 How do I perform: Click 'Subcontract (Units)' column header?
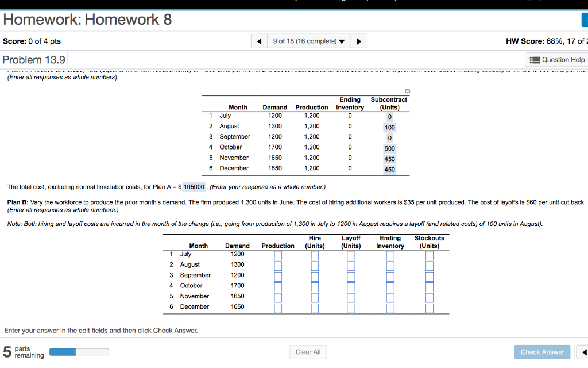tap(389, 103)
